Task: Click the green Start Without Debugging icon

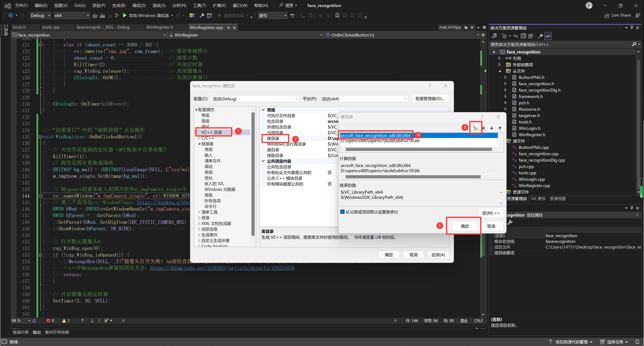Action: tap(117, 16)
